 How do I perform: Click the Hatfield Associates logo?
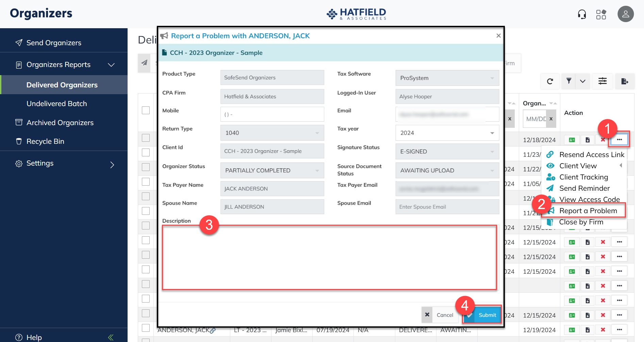click(x=356, y=14)
